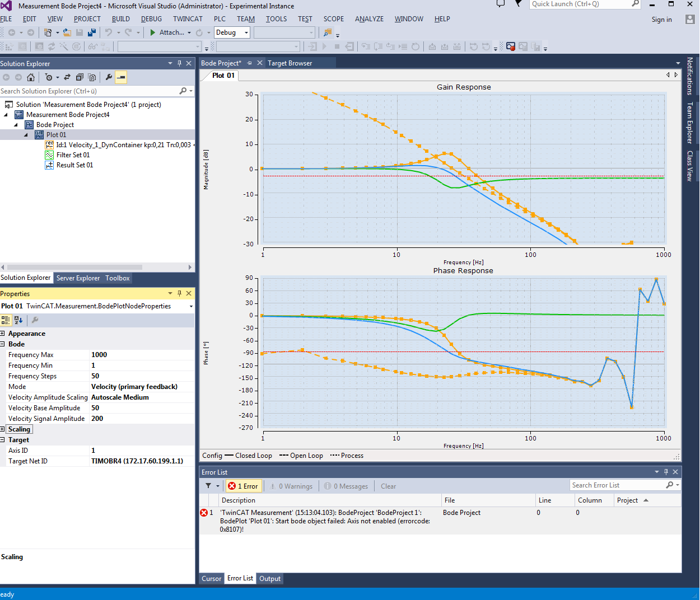Switch to the Server Explorer tab
The image size is (700, 600).
click(x=78, y=278)
